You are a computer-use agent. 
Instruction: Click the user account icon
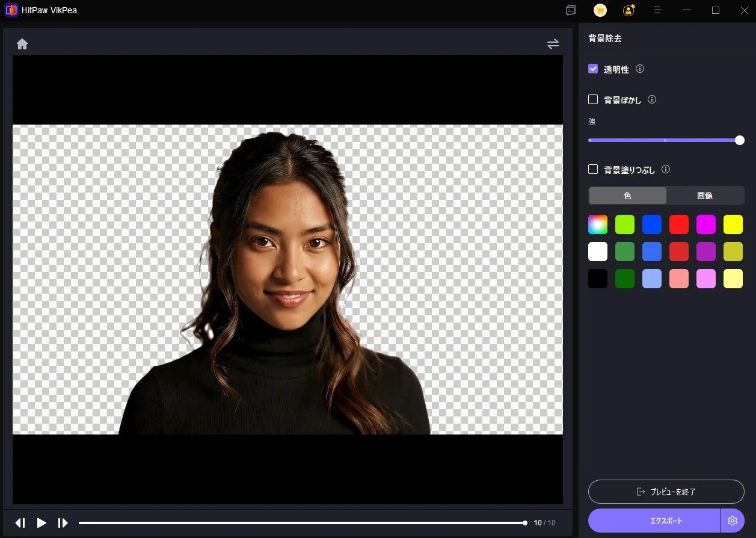(628, 10)
